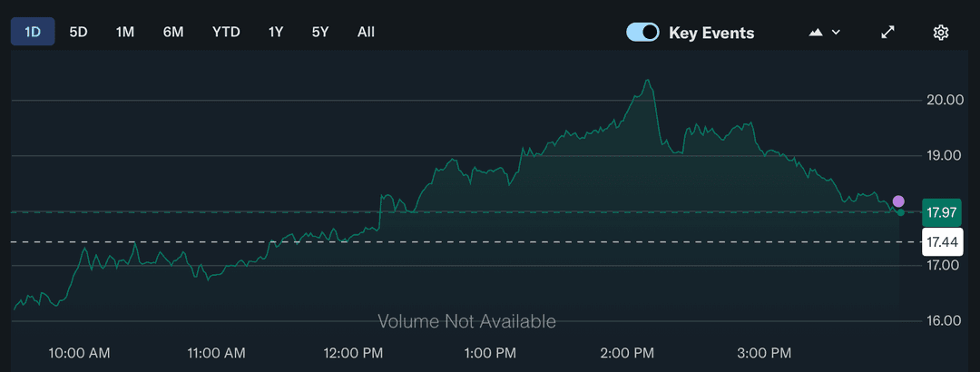This screenshot has width=980, height=372.
Task: Click the 3:00 PM time label
Action: pyautogui.click(x=764, y=353)
